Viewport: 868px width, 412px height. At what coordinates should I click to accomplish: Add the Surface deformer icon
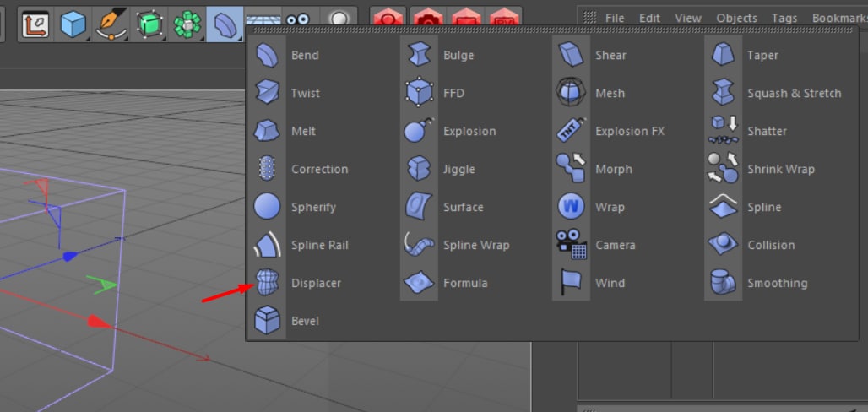click(x=419, y=207)
